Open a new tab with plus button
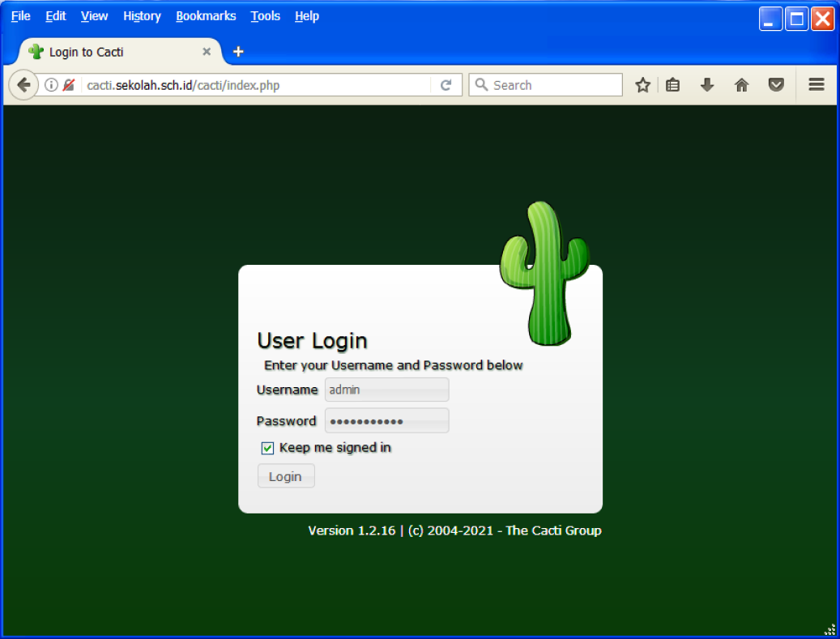Image resolution: width=840 pixels, height=639 pixels. pyautogui.click(x=238, y=52)
